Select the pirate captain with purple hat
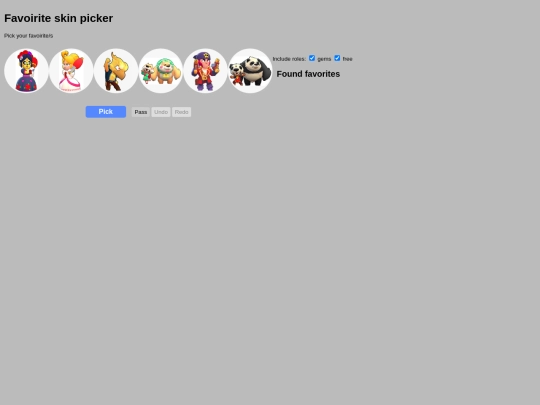The height and width of the screenshot is (405, 540). point(205,71)
